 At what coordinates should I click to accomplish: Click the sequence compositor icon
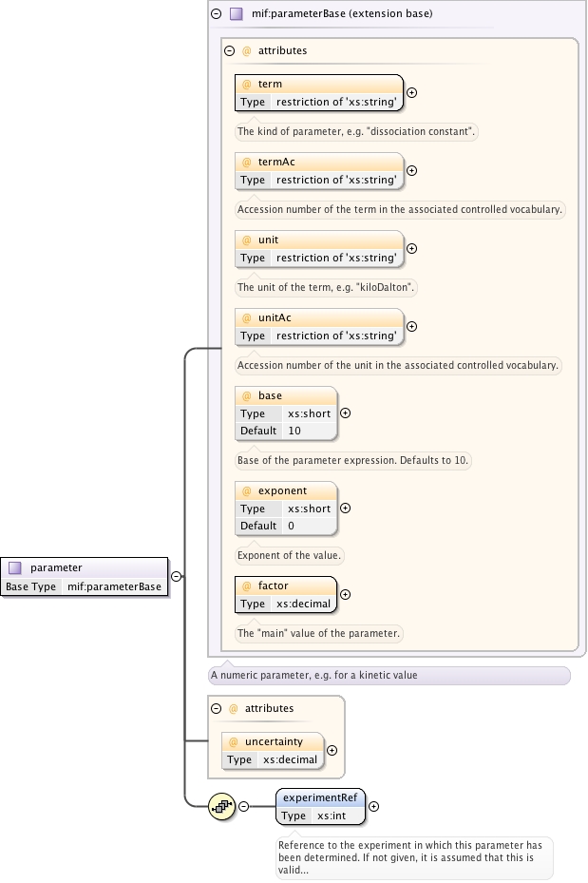point(222,806)
